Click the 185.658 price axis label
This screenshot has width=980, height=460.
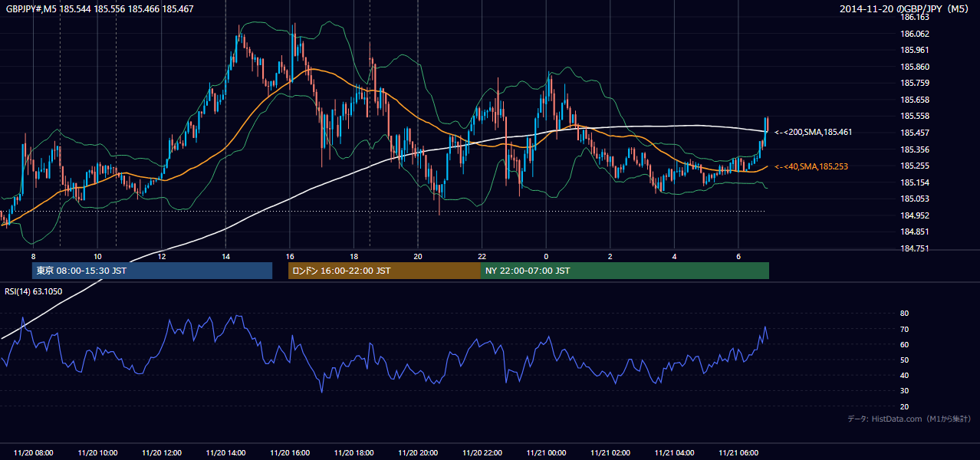tap(914, 100)
